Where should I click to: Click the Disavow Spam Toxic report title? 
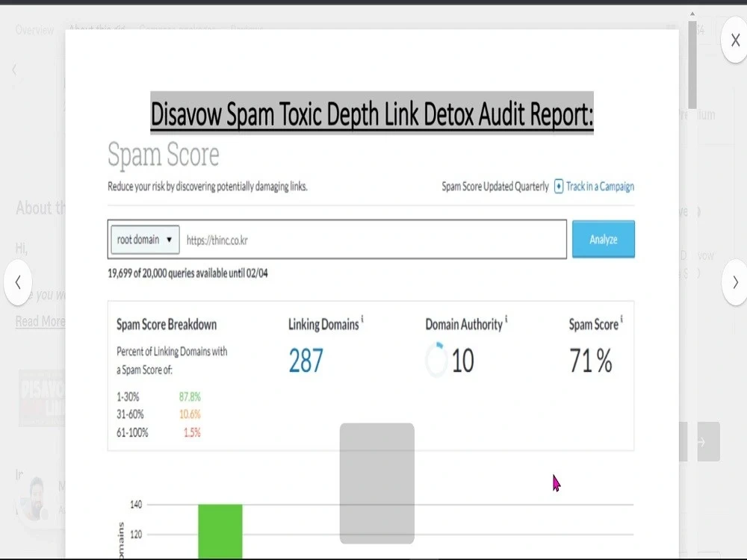pyautogui.click(x=372, y=113)
